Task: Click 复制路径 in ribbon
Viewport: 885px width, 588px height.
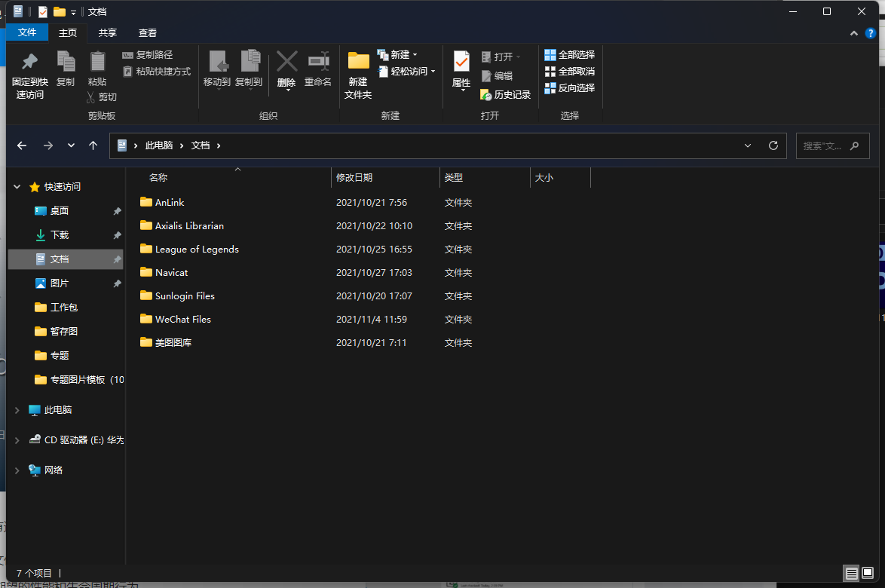Action: (x=147, y=55)
